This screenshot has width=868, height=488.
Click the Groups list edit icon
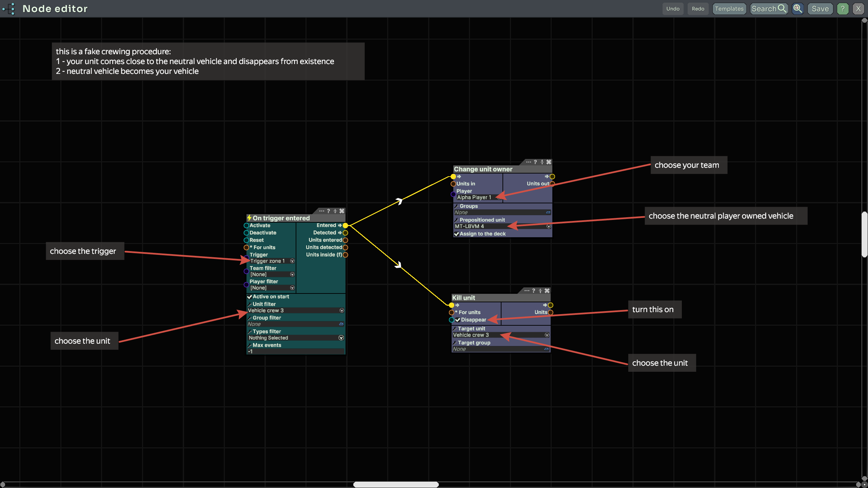click(x=548, y=212)
